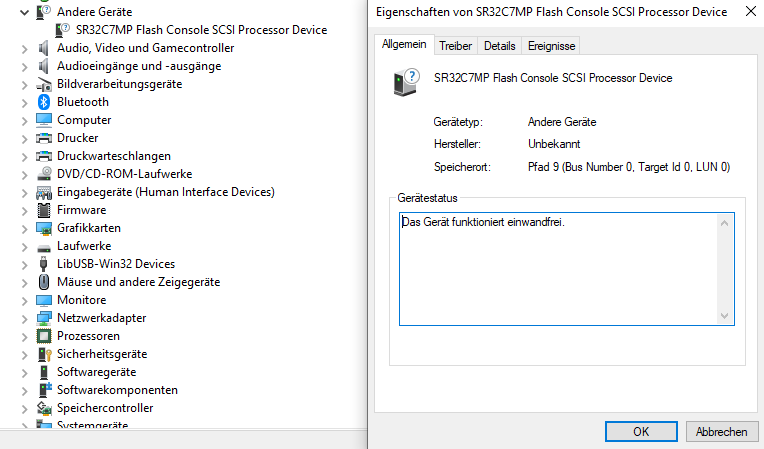Click the Grafikkarten display adapter icon

pos(43,228)
